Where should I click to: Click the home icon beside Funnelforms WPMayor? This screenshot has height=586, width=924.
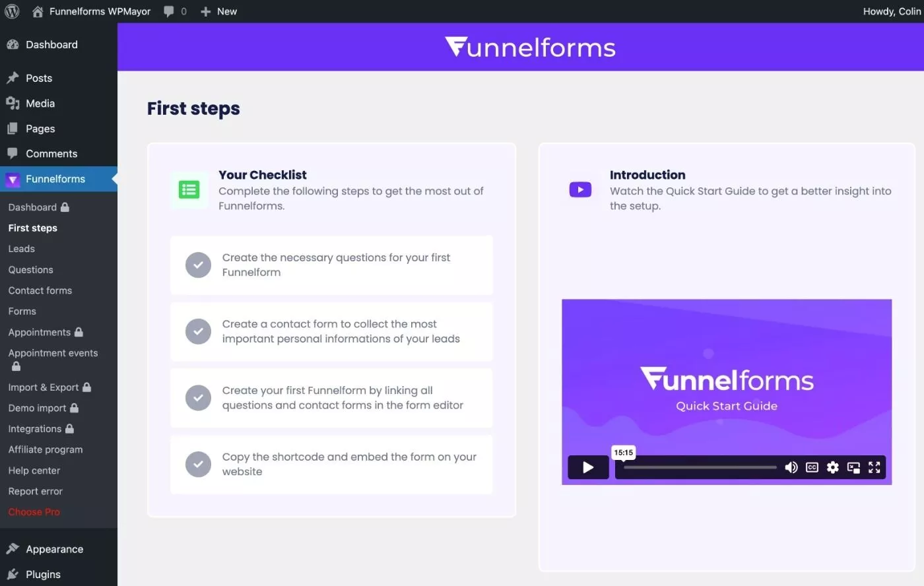pyautogui.click(x=38, y=11)
